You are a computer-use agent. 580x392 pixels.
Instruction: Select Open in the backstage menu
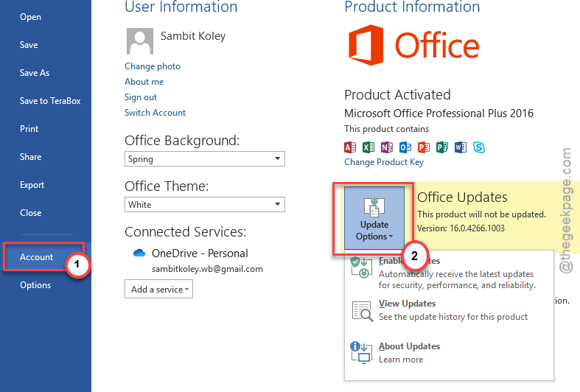tap(30, 17)
